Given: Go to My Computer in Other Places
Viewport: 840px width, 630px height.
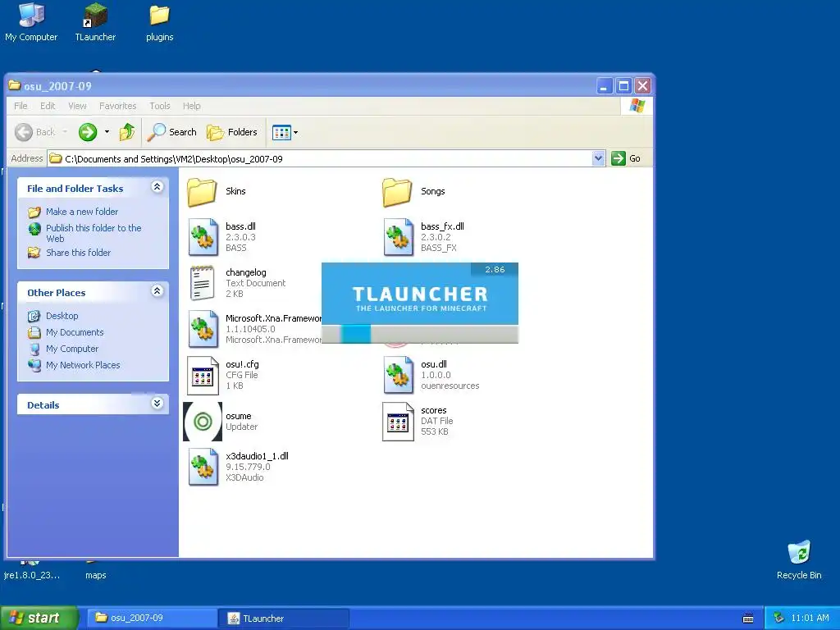Looking at the screenshot, I should tap(63, 349).
